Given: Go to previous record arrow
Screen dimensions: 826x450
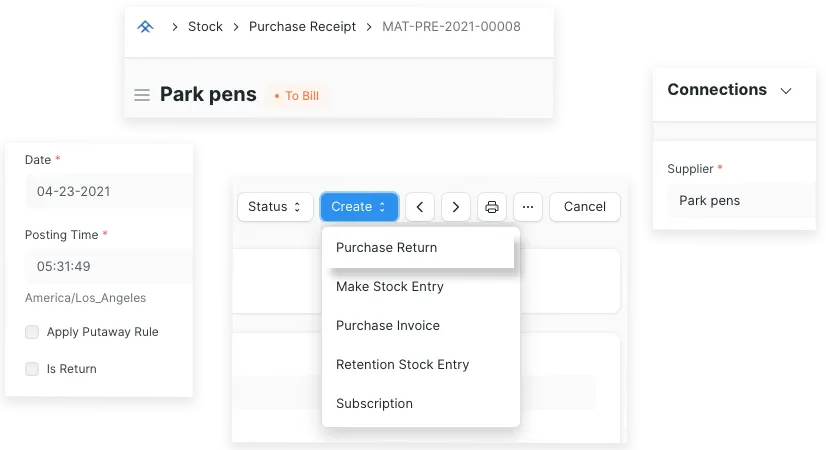Looking at the screenshot, I should pyautogui.click(x=420, y=207).
